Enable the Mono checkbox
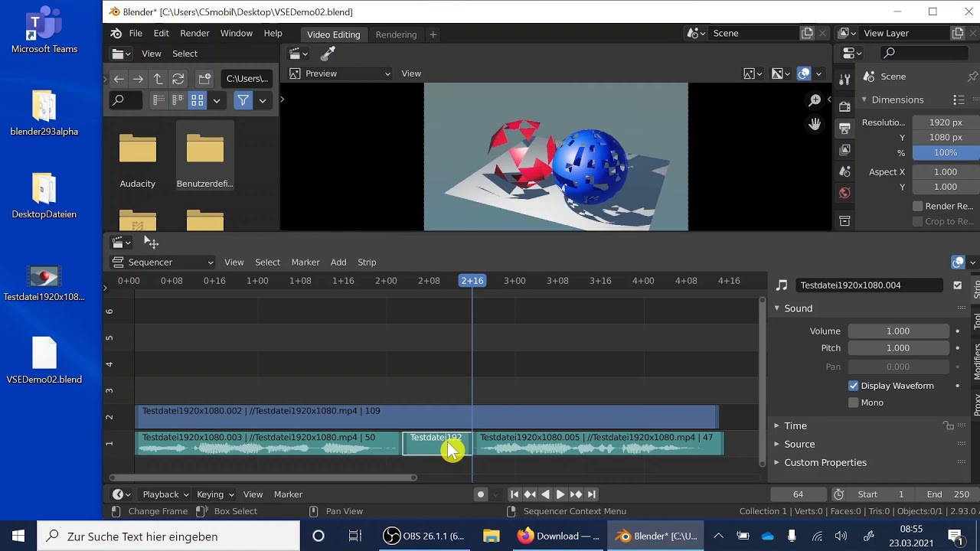Screen dimensions: 980x551 pos(854,403)
